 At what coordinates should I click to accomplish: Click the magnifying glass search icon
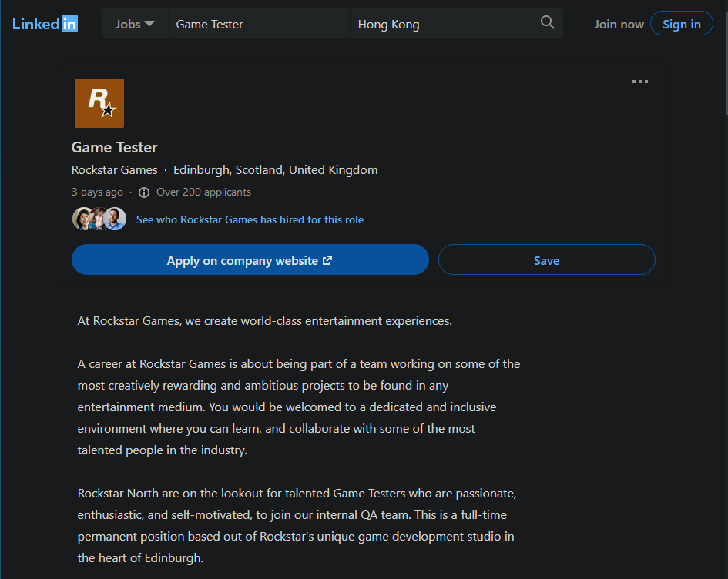coord(548,23)
